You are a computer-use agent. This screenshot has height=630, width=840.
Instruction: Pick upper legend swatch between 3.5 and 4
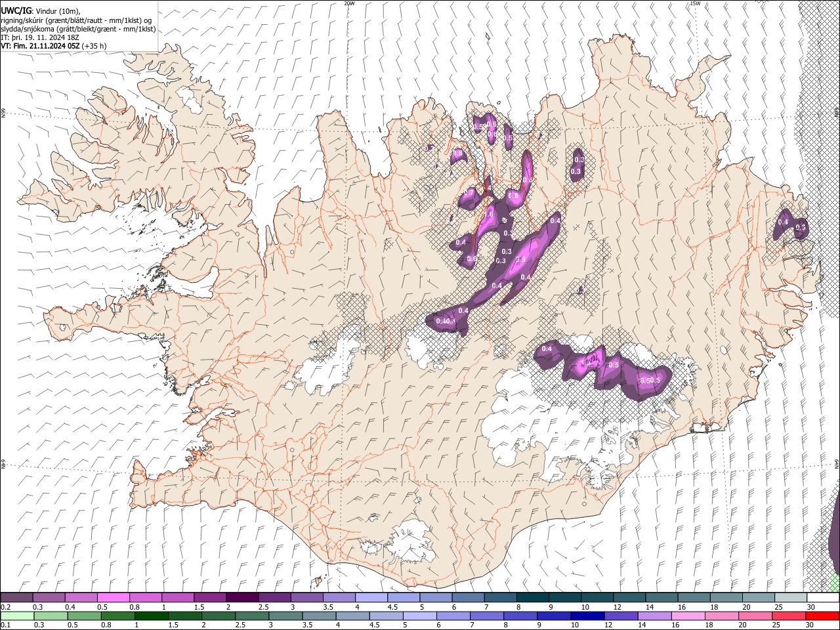click(339, 598)
